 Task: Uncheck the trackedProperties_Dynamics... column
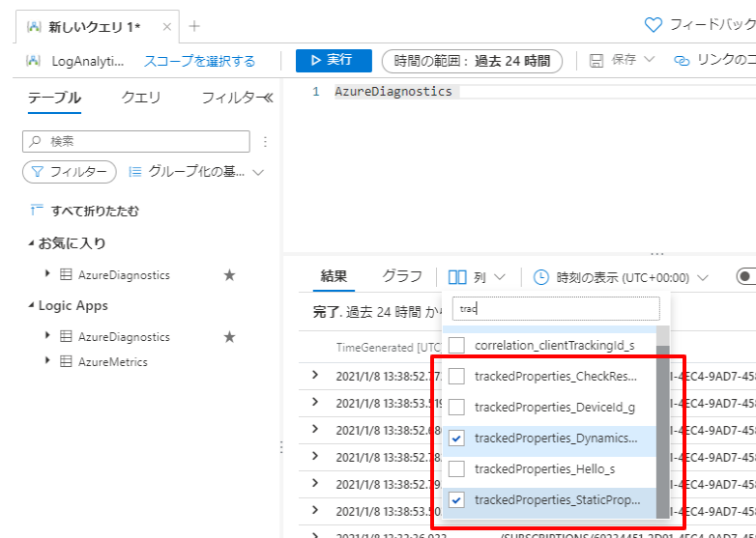point(456,438)
